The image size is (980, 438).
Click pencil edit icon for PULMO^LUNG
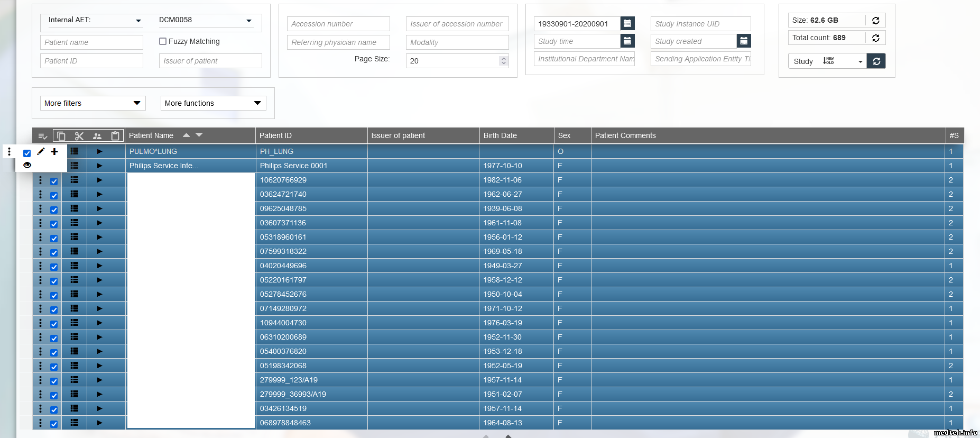coord(41,152)
